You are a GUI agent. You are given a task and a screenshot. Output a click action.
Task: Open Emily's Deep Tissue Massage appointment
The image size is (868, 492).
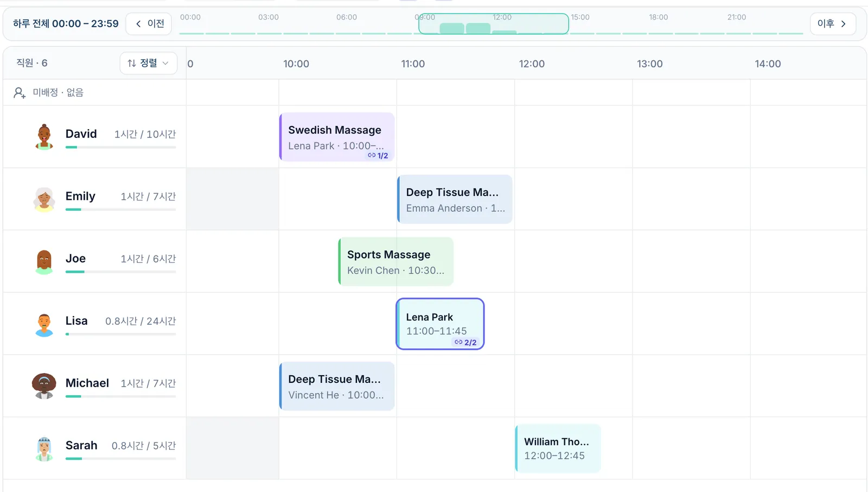[455, 199]
